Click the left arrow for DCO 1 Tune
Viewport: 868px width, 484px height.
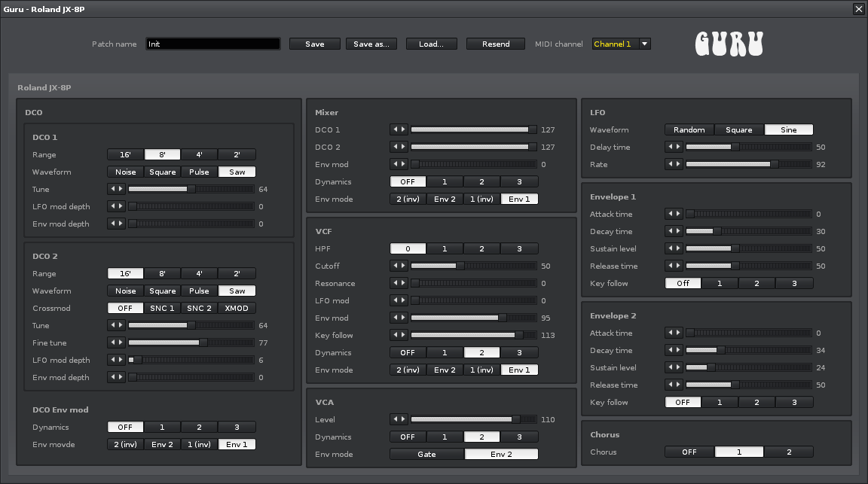click(112, 189)
